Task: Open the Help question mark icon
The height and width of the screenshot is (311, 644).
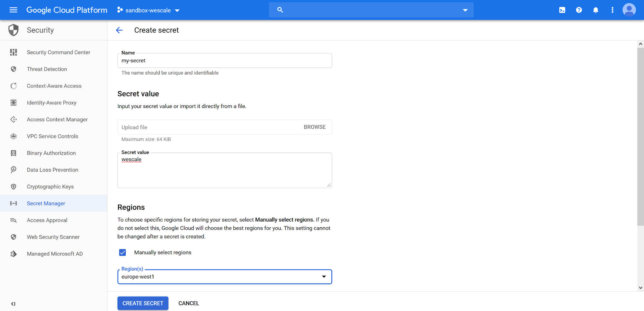Action: click(579, 10)
